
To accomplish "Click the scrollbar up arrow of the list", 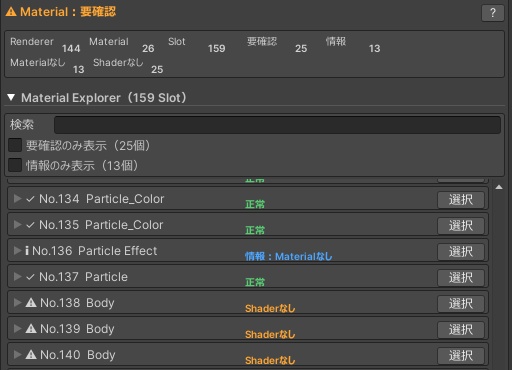I will pos(499,187).
